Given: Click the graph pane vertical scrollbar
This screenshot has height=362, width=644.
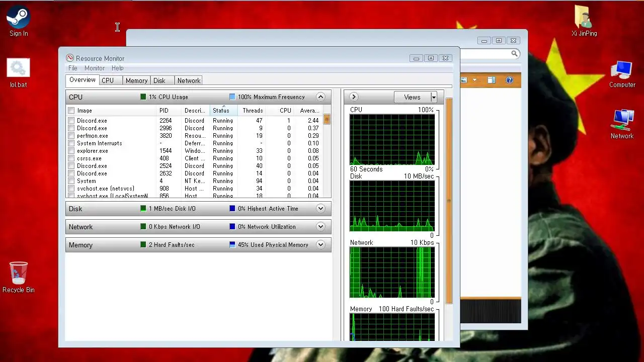Looking at the screenshot, I should click(x=449, y=201).
